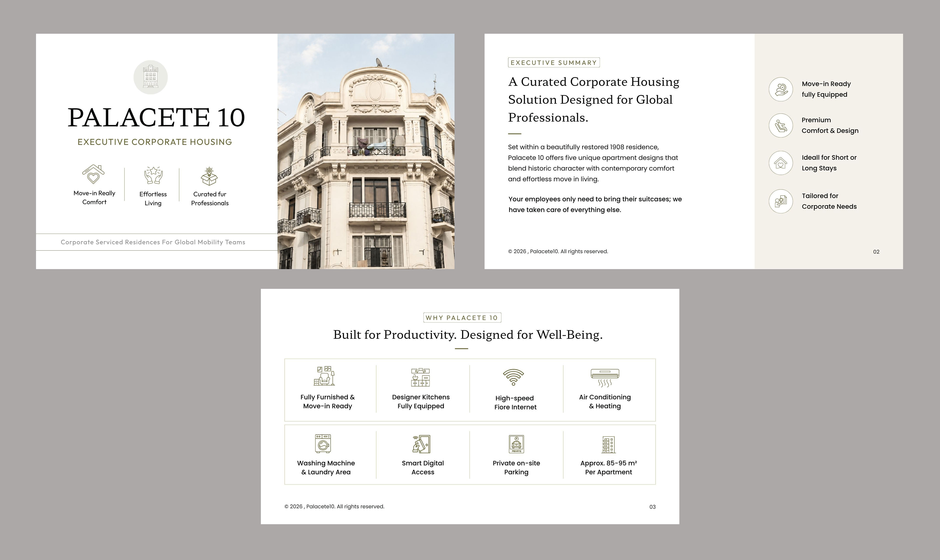The image size is (940, 560).
Task: Click the Designer Kitchens icon
Action: point(420,377)
